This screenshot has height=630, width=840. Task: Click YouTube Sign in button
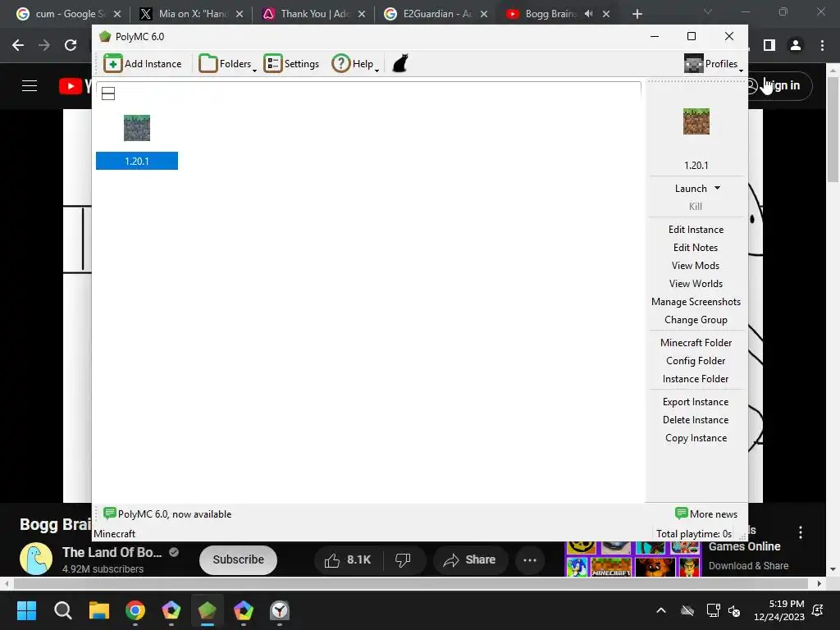point(780,85)
